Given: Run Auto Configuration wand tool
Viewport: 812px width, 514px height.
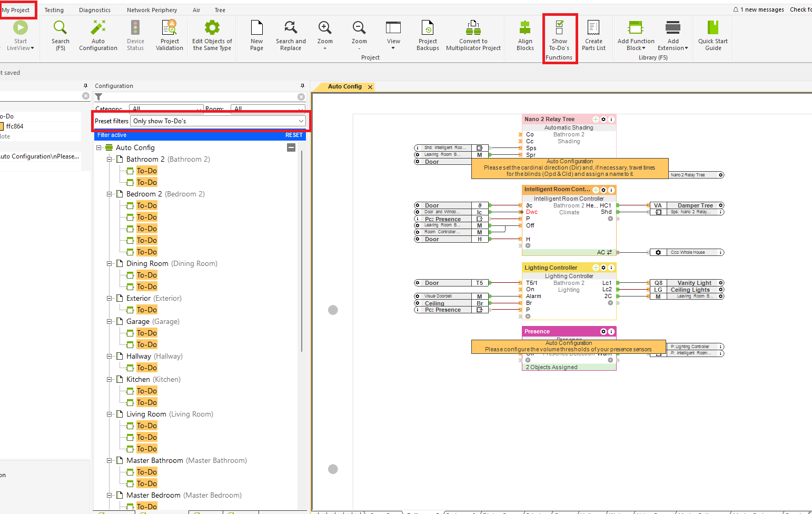Looking at the screenshot, I should (x=98, y=28).
